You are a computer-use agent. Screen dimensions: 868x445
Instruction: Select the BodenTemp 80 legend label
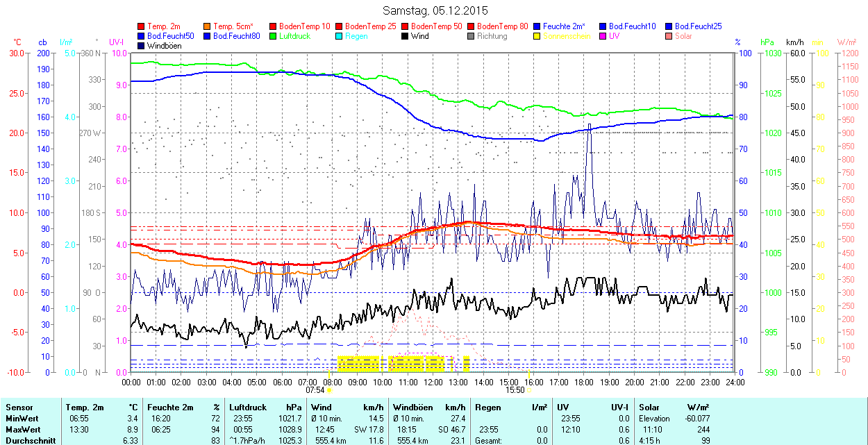(502, 26)
